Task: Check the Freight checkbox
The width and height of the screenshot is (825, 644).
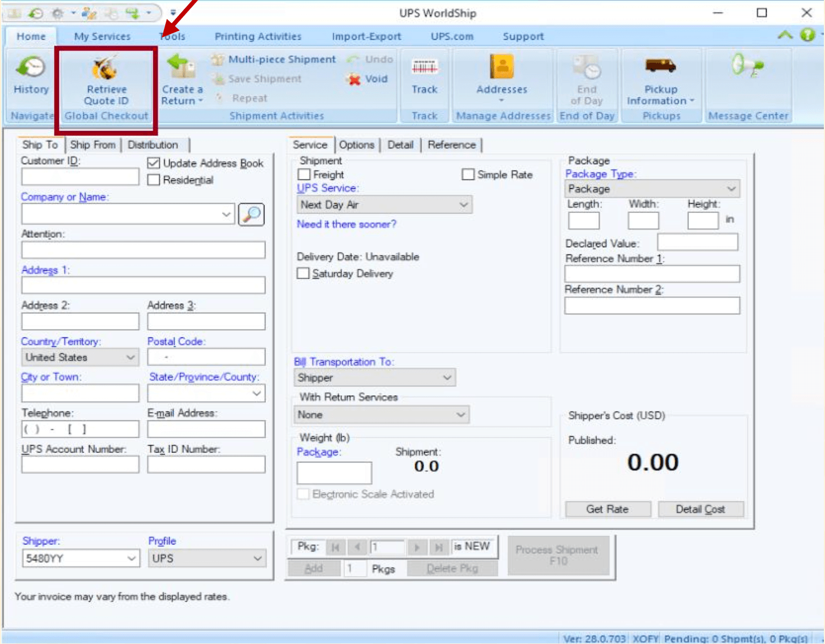Action: [x=303, y=174]
